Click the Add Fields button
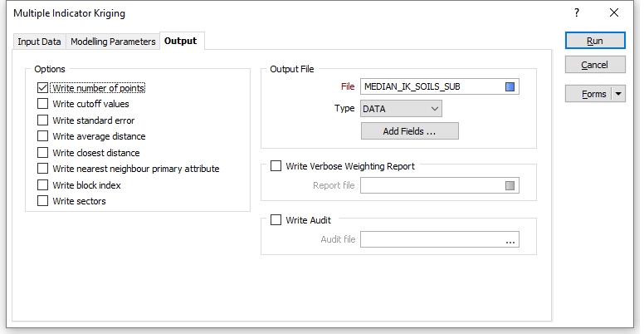The image size is (644, 334). pyautogui.click(x=409, y=131)
